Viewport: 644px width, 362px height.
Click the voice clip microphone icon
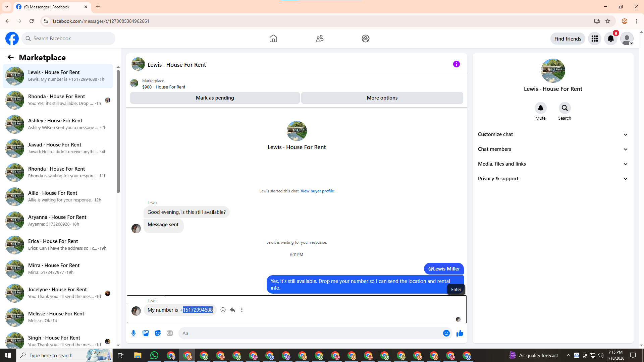click(x=133, y=333)
